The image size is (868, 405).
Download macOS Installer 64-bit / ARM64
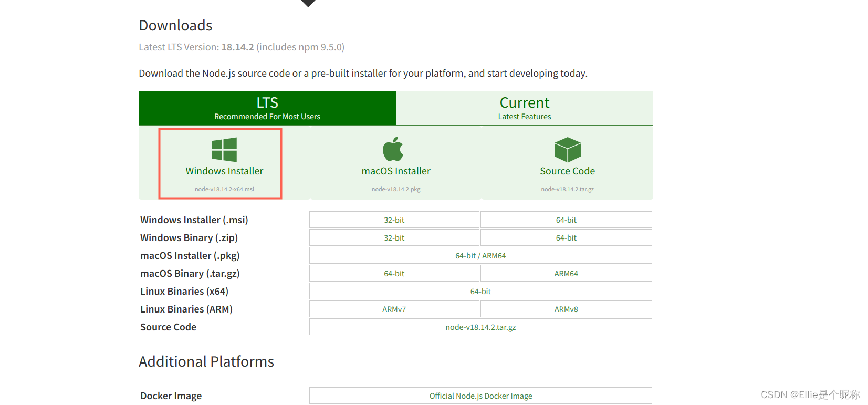[480, 255]
